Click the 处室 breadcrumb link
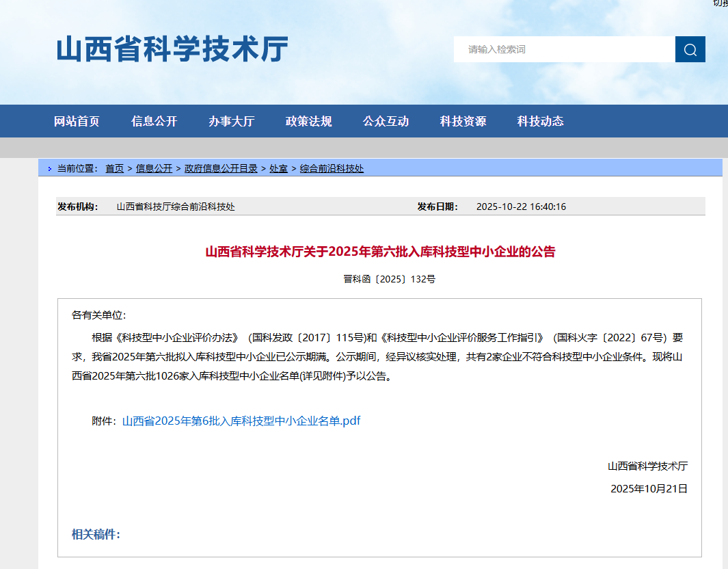 tap(278, 168)
